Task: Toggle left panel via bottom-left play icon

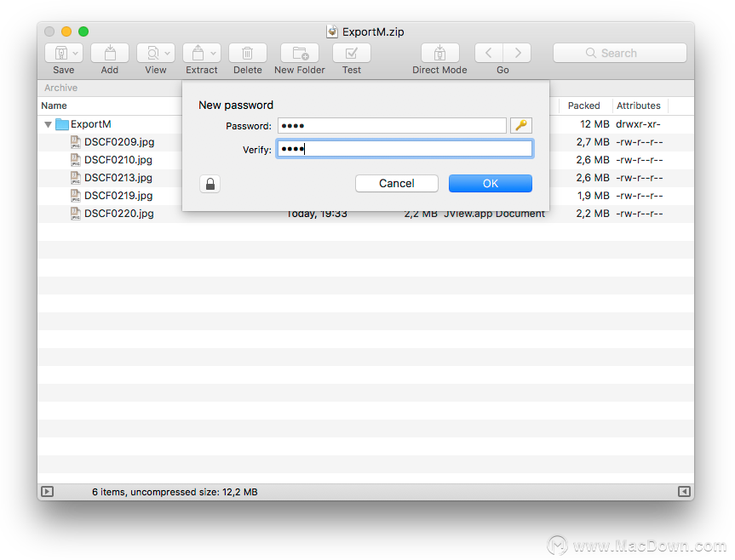Action: tap(48, 492)
